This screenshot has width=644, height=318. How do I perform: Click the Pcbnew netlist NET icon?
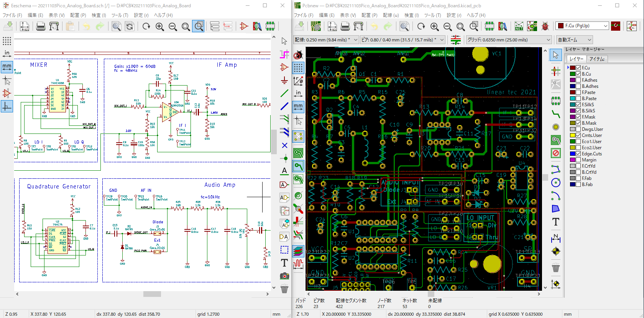pyautogui.click(x=519, y=26)
